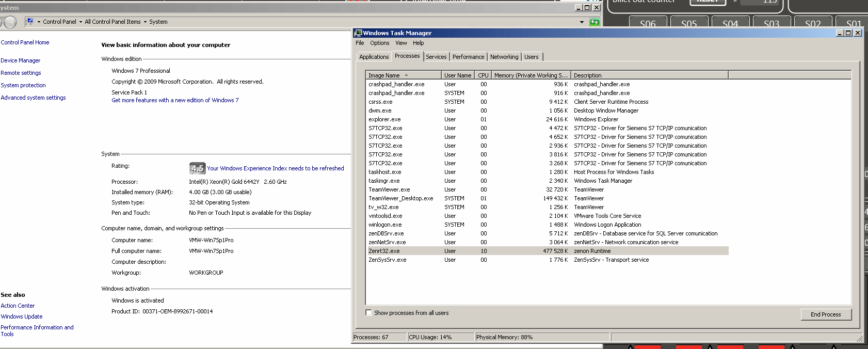The width and height of the screenshot is (868, 349).
Task: Click the address bar refresh icon
Action: coord(594,22)
